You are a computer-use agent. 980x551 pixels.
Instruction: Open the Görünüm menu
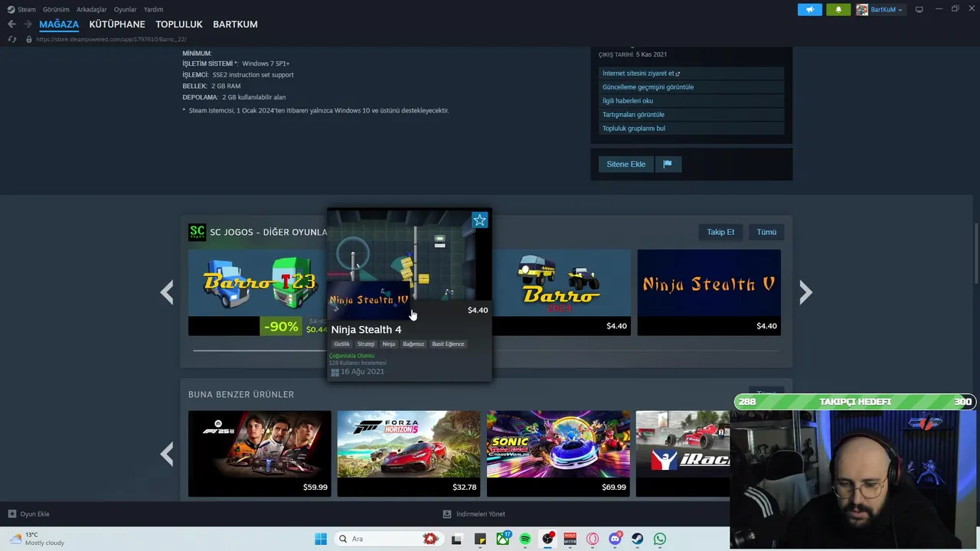[x=56, y=9]
